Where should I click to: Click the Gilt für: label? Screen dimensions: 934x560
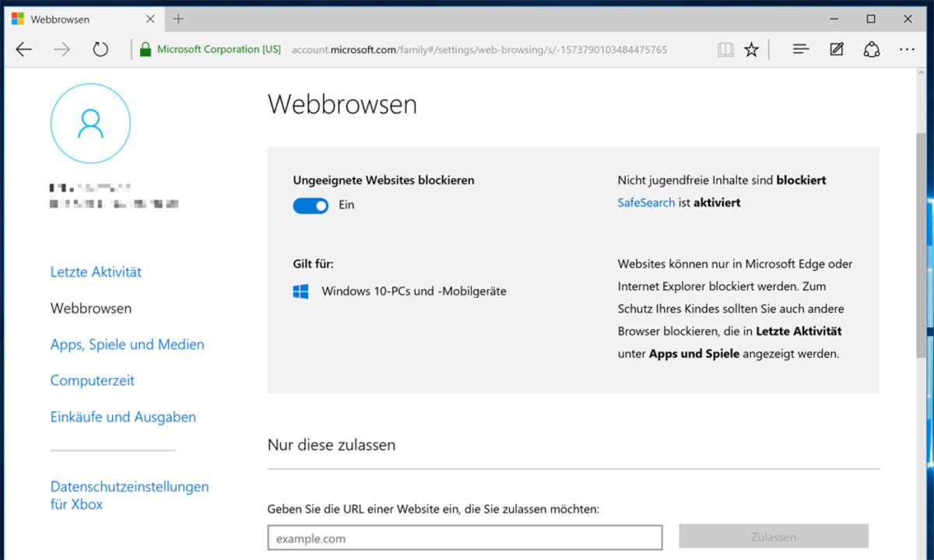coord(314,264)
